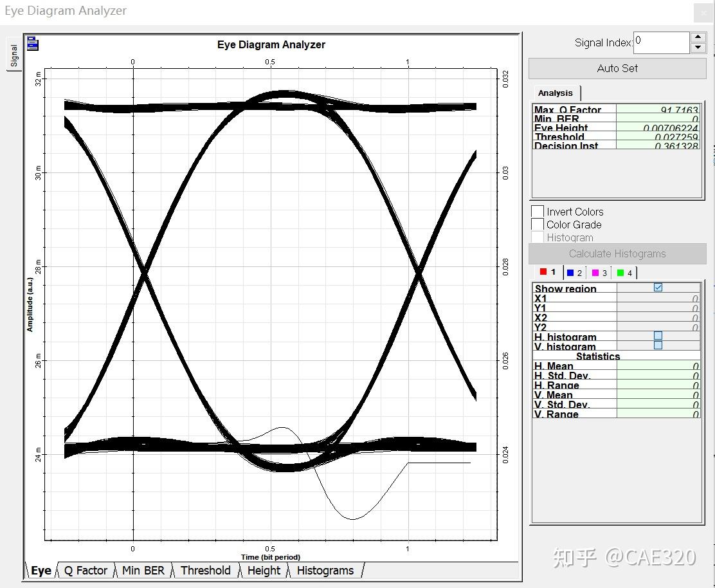Image resolution: width=715 pixels, height=588 pixels.
Task: Uncheck the Show region checkbox
Action: click(x=658, y=288)
